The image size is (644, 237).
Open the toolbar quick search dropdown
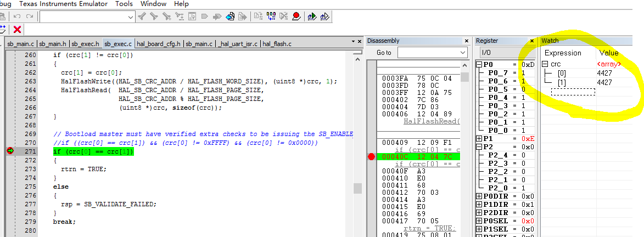pyautogui.click(x=131, y=17)
